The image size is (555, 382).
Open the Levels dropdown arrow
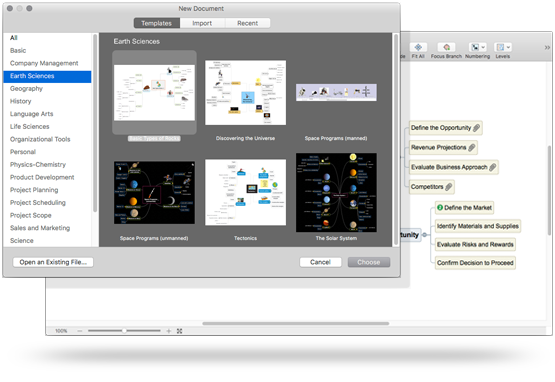[x=508, y=47]
